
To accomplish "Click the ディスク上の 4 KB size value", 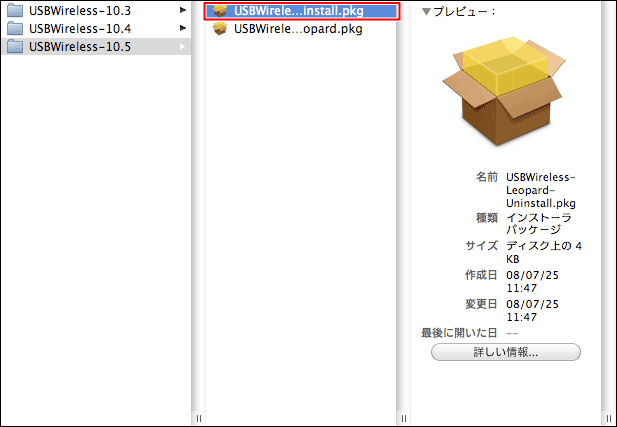I will tap(544, 253).
